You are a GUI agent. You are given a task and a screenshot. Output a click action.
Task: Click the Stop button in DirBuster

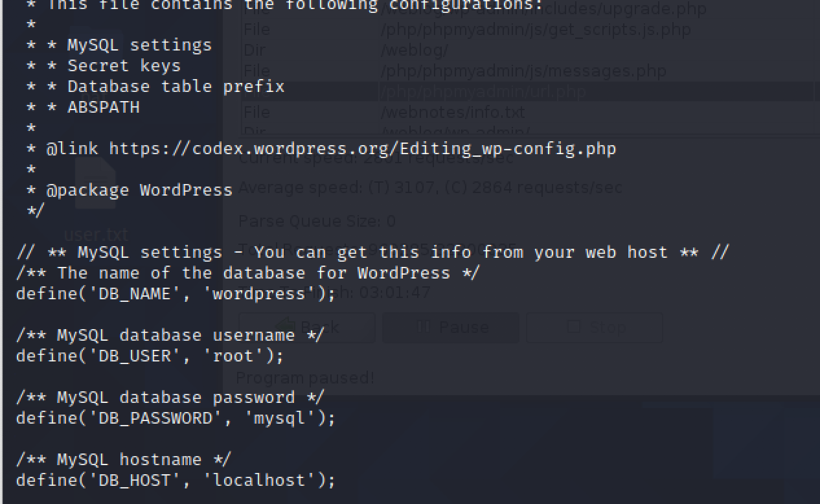(594, 327)
